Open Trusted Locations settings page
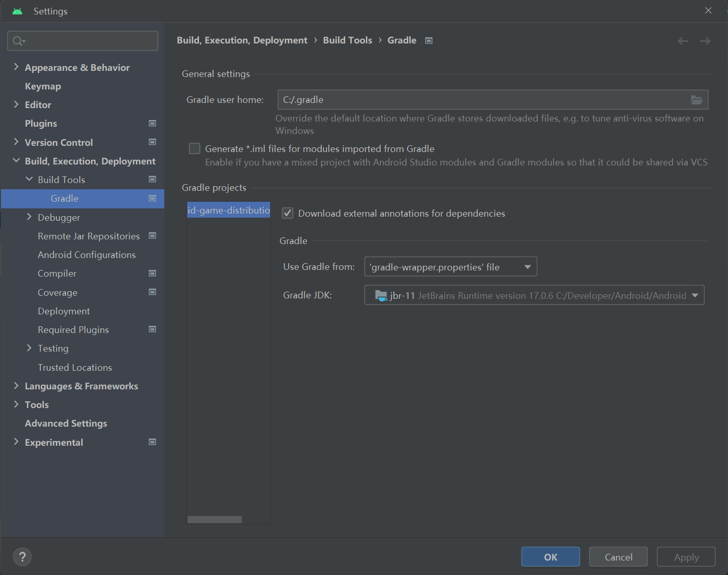The image size is (728, 575). pyautogui.click(x=75, y=368)
